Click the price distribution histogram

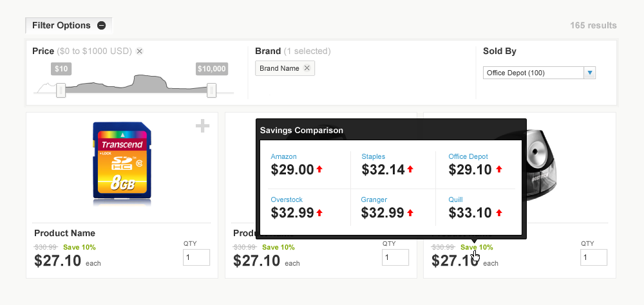[x=133, y=84]
